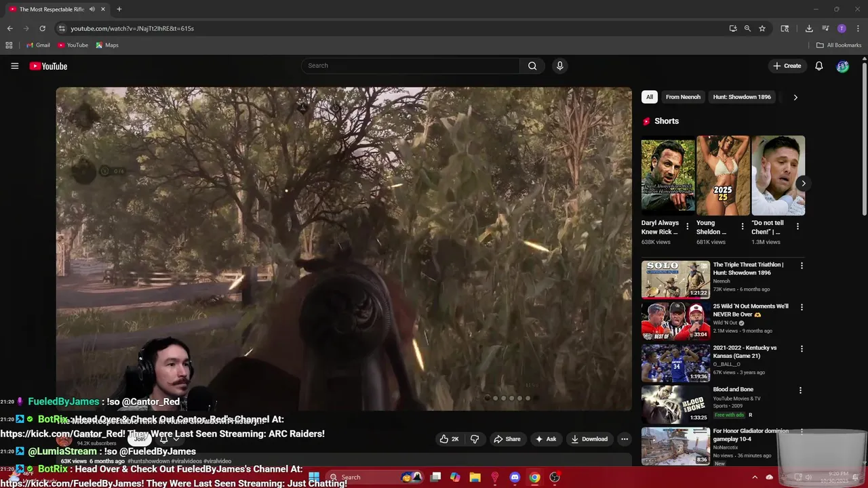The image size is (868, 488).
Task: Show next Shorts with arrow button
Action: pos(803,183)
